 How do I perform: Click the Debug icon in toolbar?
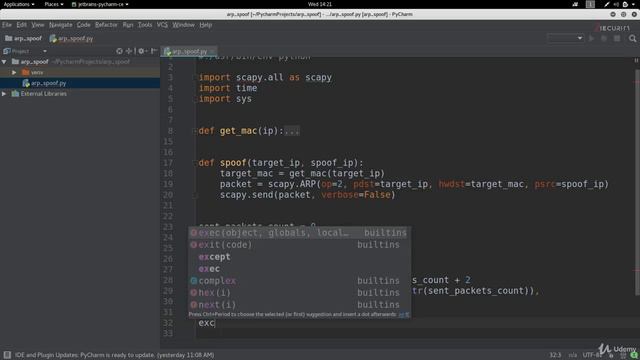click(604, 38)
